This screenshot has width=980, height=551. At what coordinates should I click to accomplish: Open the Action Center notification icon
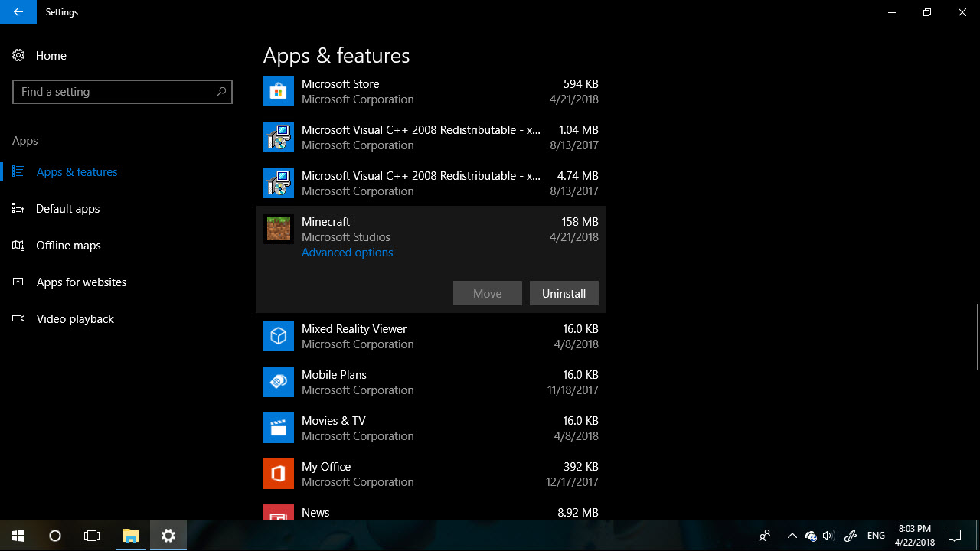point(955,536)
